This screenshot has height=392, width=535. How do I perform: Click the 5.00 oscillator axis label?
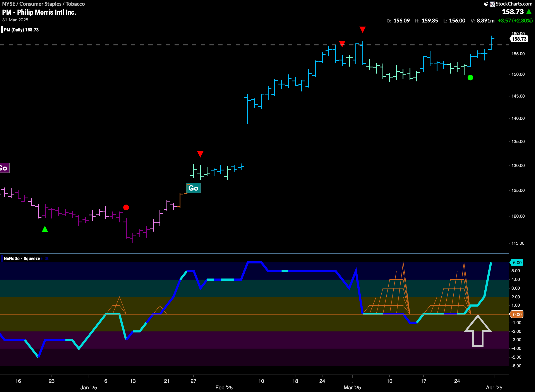click(516, 271)
